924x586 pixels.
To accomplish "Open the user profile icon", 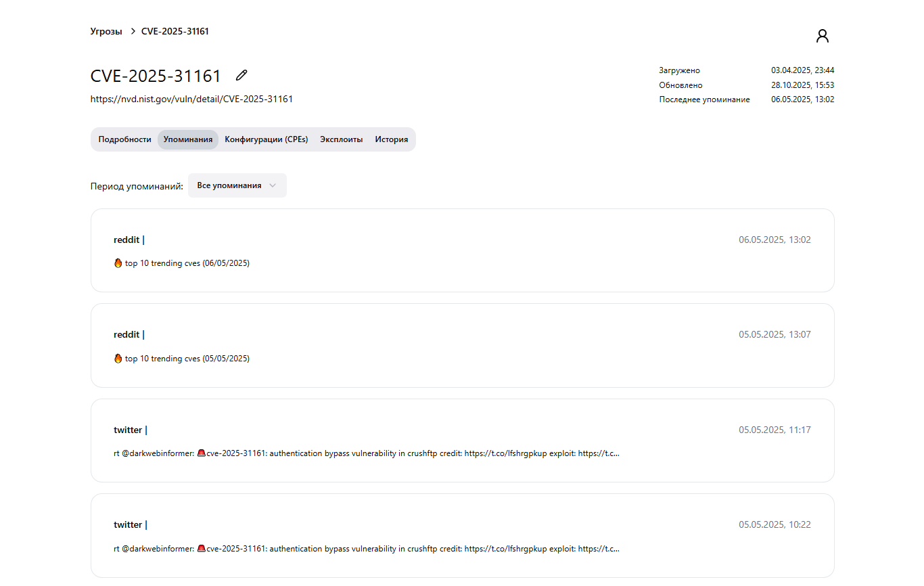I will point(823,37).
